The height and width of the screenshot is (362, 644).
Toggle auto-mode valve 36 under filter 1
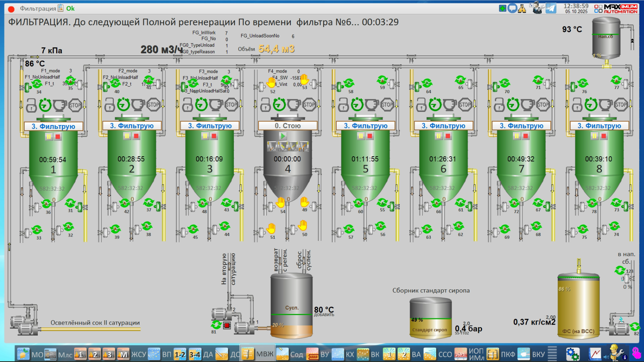click(x=46, y=204)
